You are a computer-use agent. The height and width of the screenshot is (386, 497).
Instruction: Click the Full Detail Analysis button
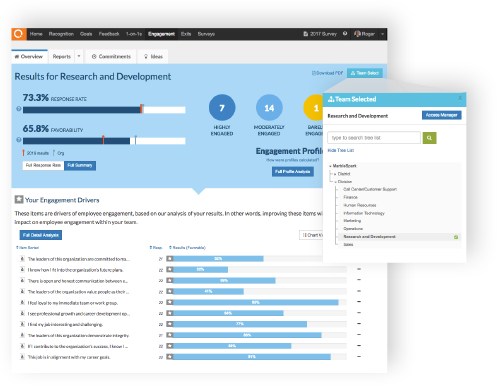[x=41, y=235]
